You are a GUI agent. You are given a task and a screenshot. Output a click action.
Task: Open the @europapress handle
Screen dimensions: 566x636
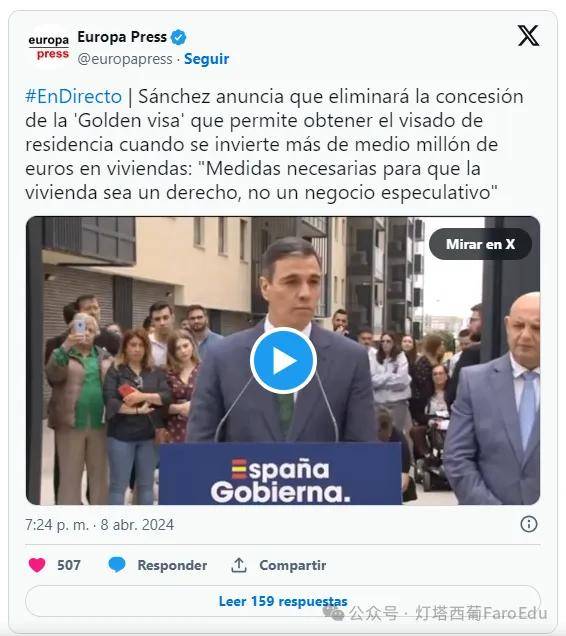pos(125,59)
